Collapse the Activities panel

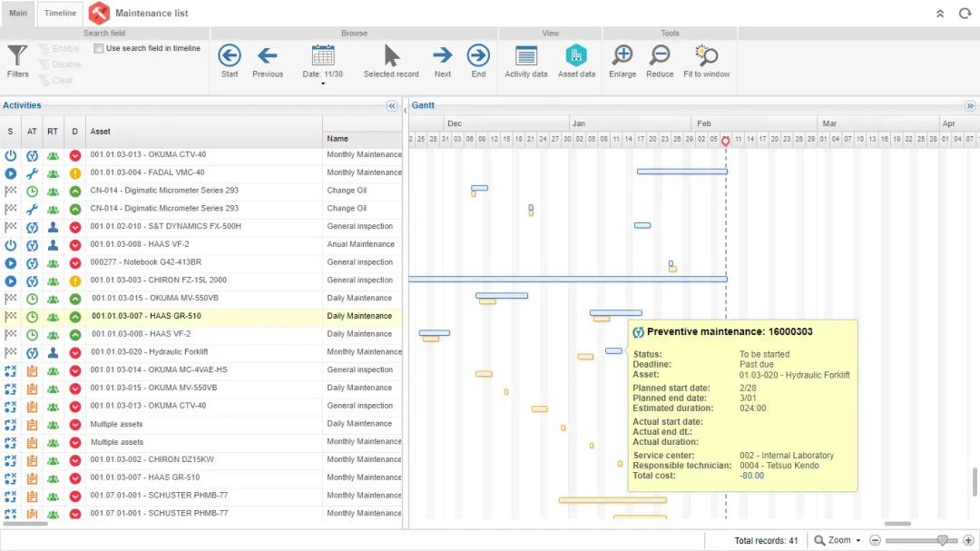[392, 106]
